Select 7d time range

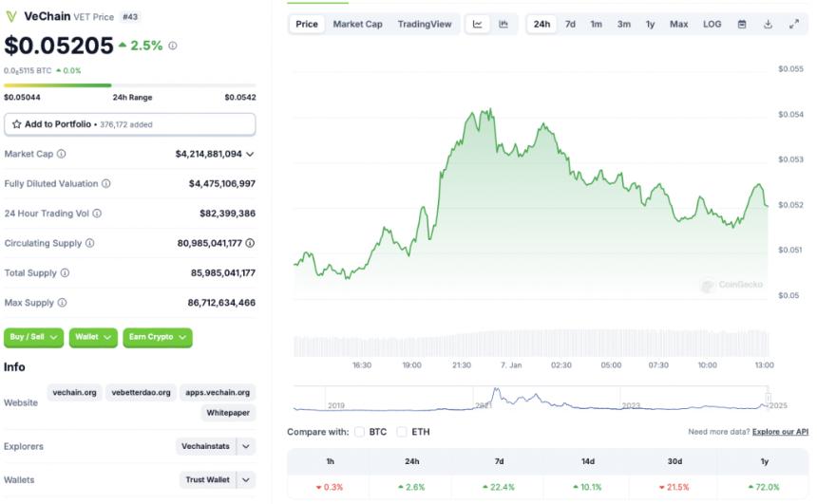[571, 24]
